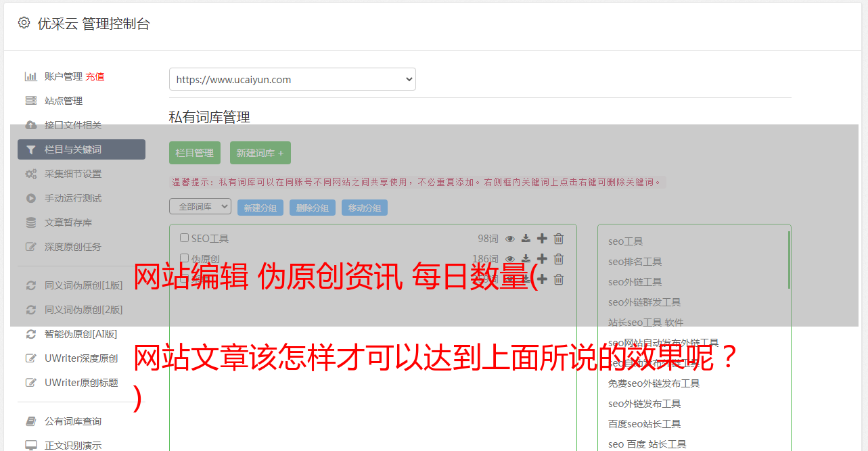The image size is (868, 451).
Task: Click the 新建词库 + button
Action: coord(260,153)
